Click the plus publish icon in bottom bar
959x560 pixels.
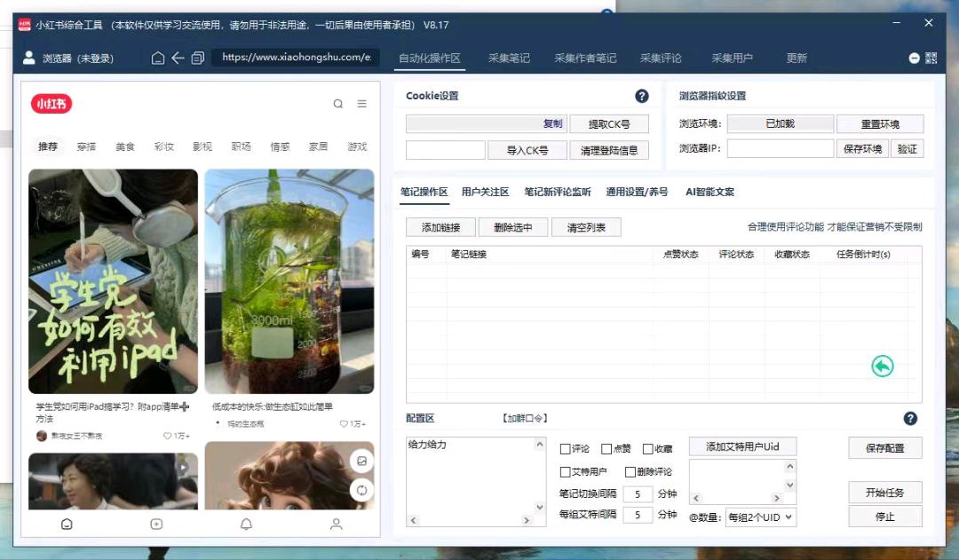click(156, 524)
